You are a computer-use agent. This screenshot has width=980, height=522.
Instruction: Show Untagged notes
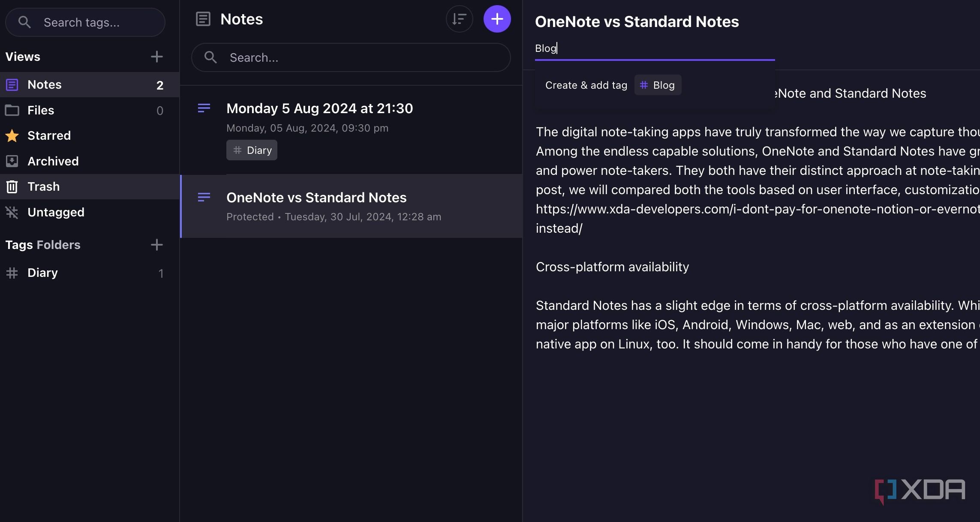coord(56,212)
